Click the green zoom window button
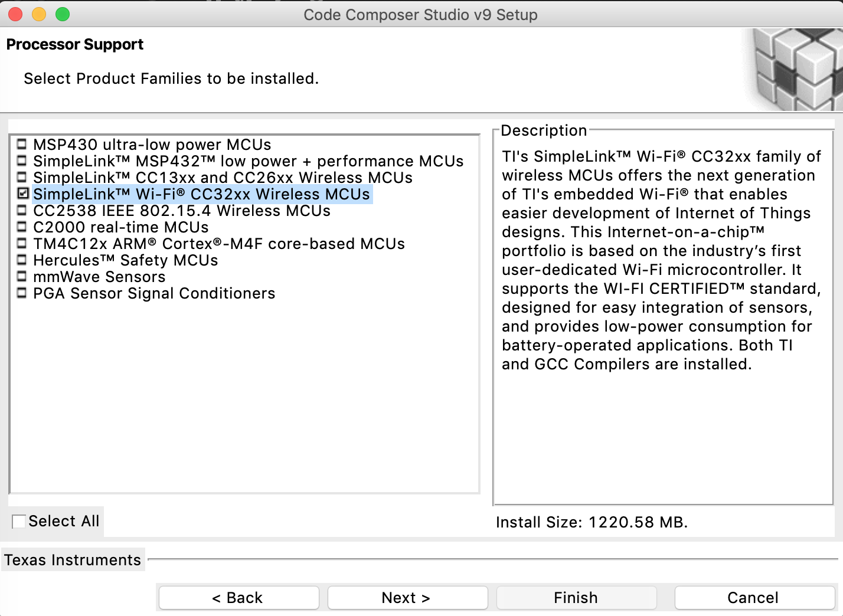Screen dimensions: 843x616 click(x=63, y=14)
